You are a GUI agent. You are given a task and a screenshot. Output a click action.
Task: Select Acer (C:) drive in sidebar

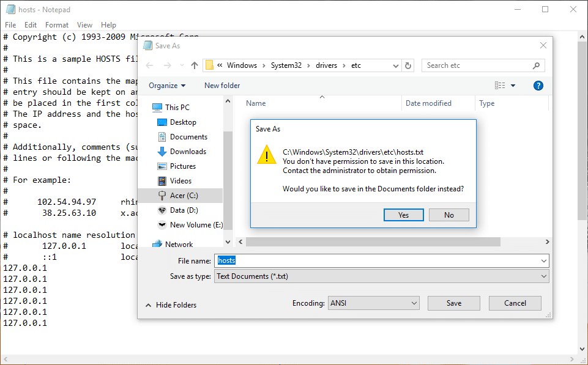[x=184, y=196]
